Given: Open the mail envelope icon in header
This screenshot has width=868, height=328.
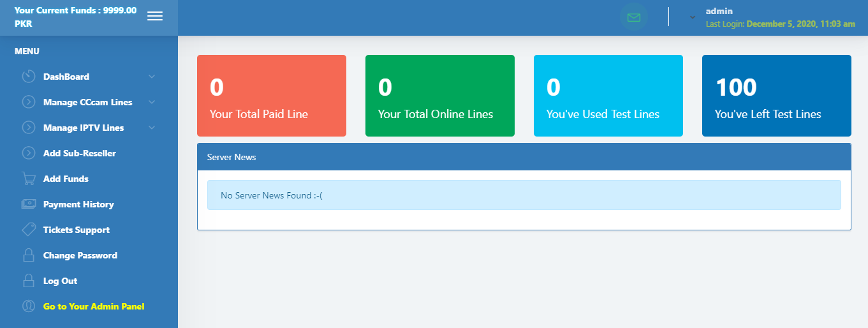Looking at the screenshot, I should click(633, 17).
